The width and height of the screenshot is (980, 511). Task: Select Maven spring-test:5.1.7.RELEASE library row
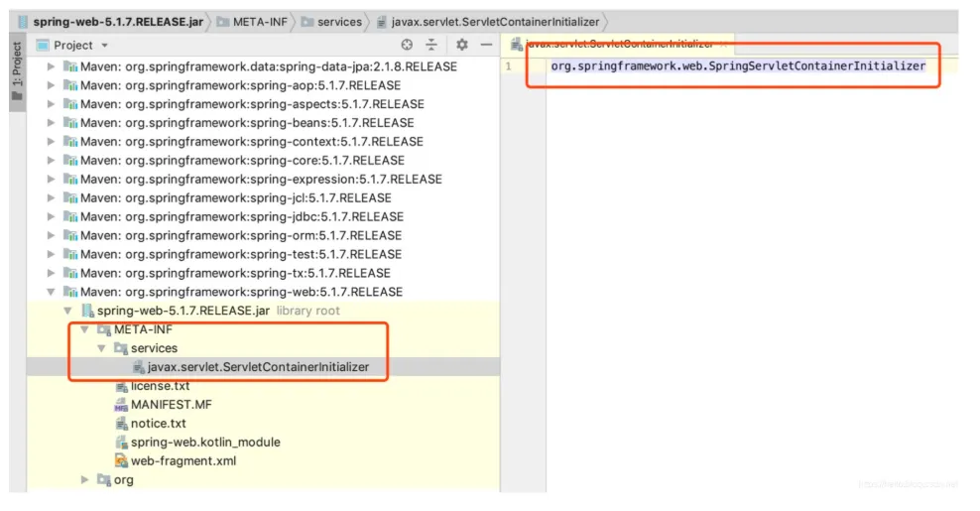(263, 254)
